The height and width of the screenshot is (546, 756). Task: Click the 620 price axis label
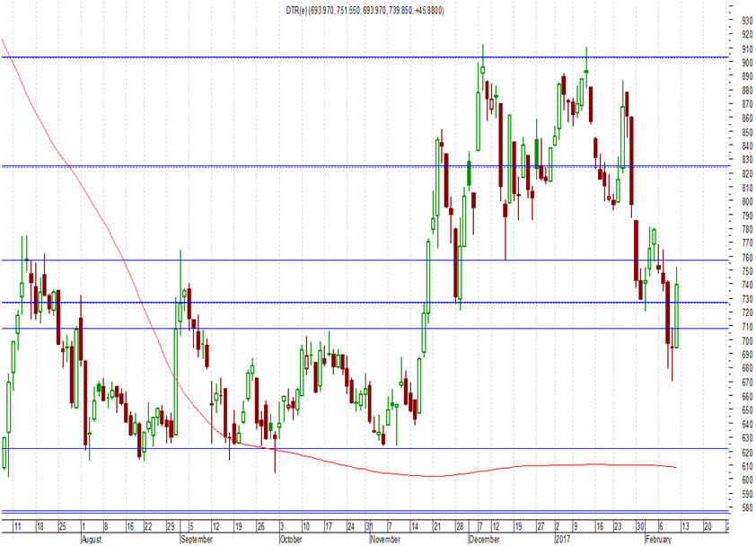point(747,452)
